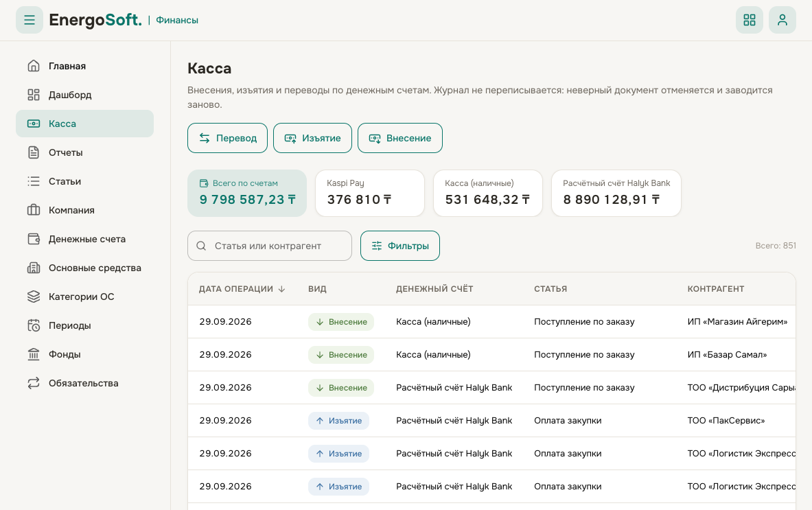Click the wallet icon beside Денежные счета

tap(34, 239)
